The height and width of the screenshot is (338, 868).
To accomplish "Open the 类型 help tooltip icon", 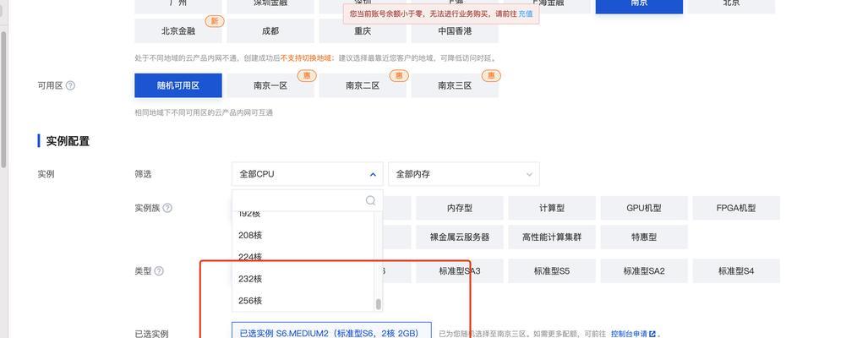I will 159,271.
